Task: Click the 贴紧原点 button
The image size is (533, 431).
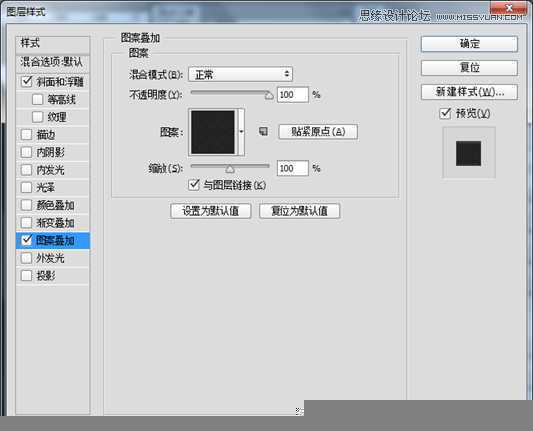Action: 318,132
